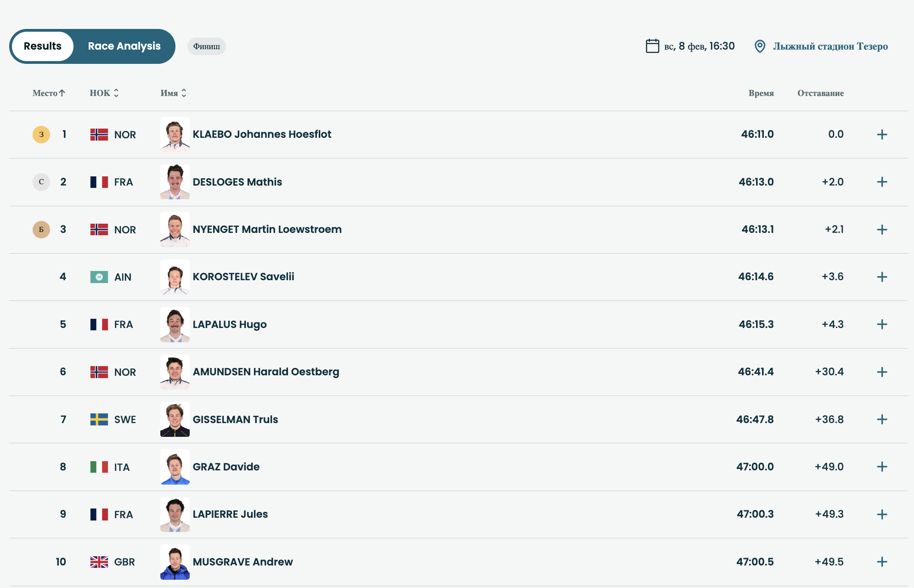
Task: Open MUSGRAVE Andrew athlete name
Action: (x=243, y=562)
